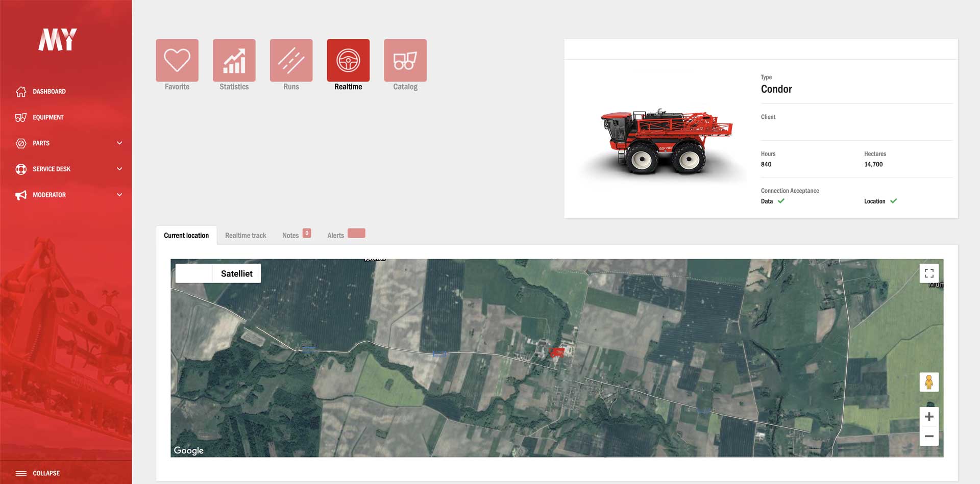Expand the Service Desk submenu arrow

(x=119, y=169)
